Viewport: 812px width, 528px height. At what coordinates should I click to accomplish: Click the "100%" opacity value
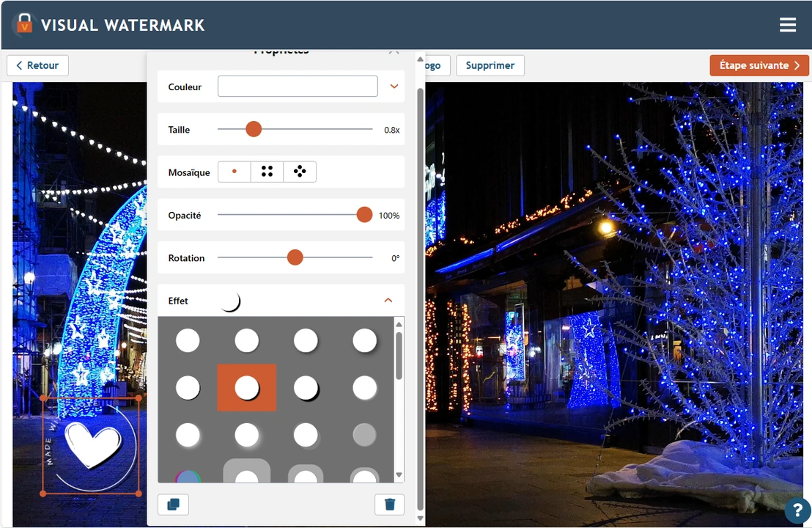pyautogui.click(x=389, y=216)
